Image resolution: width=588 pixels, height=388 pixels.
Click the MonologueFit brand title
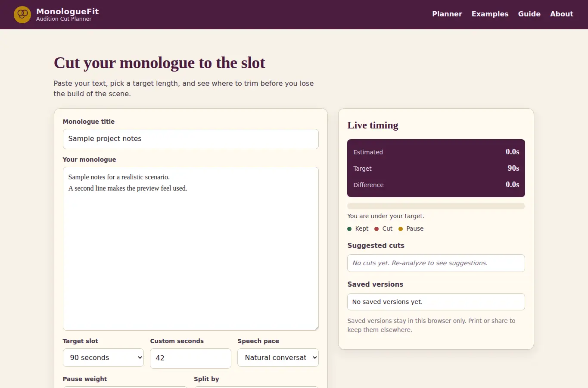click(68, 11)
